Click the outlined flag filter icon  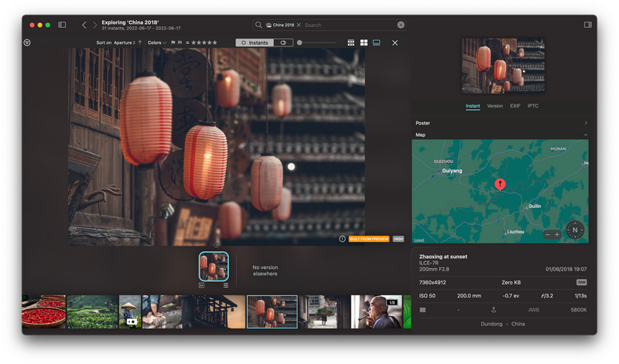180,43
